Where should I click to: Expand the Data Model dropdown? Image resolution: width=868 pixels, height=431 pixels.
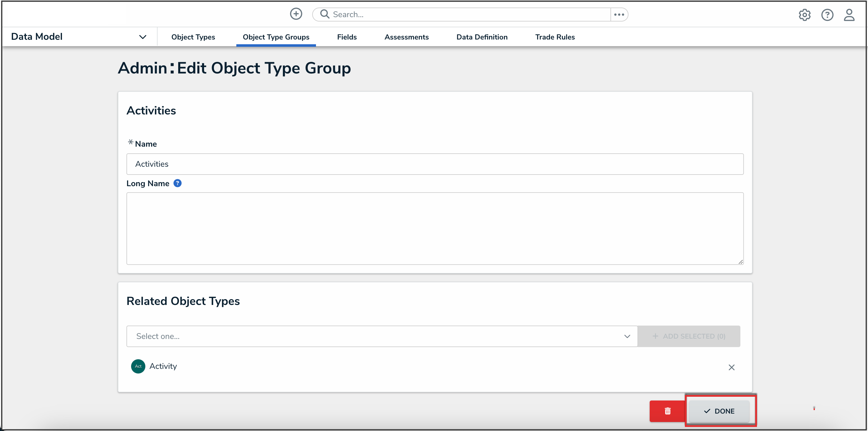(x=142, y=37)
